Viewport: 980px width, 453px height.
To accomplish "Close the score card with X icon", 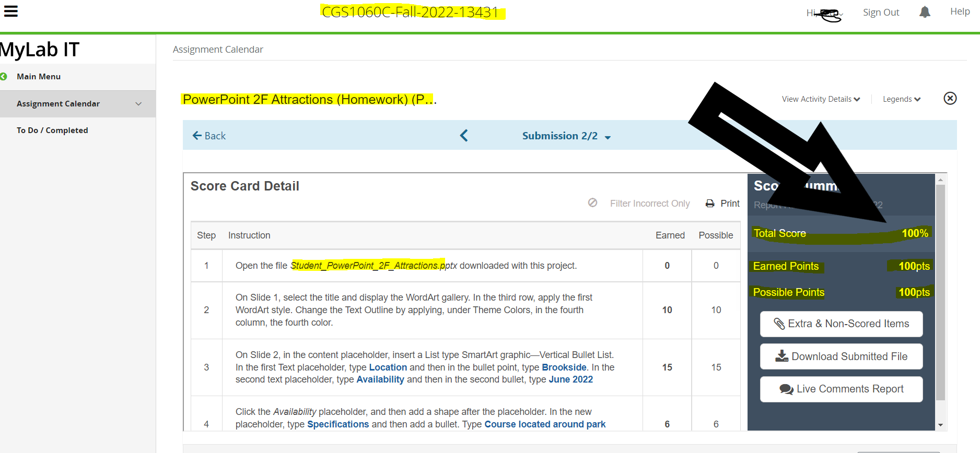I will [950, 98].
